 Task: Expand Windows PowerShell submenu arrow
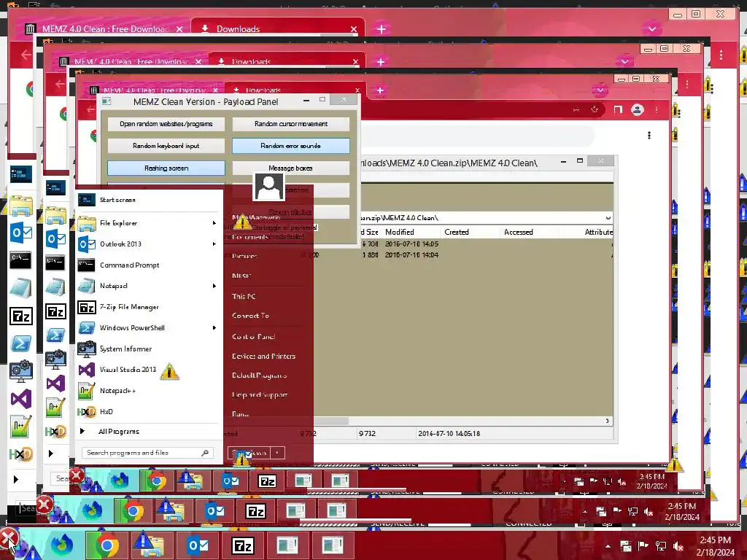214,327
